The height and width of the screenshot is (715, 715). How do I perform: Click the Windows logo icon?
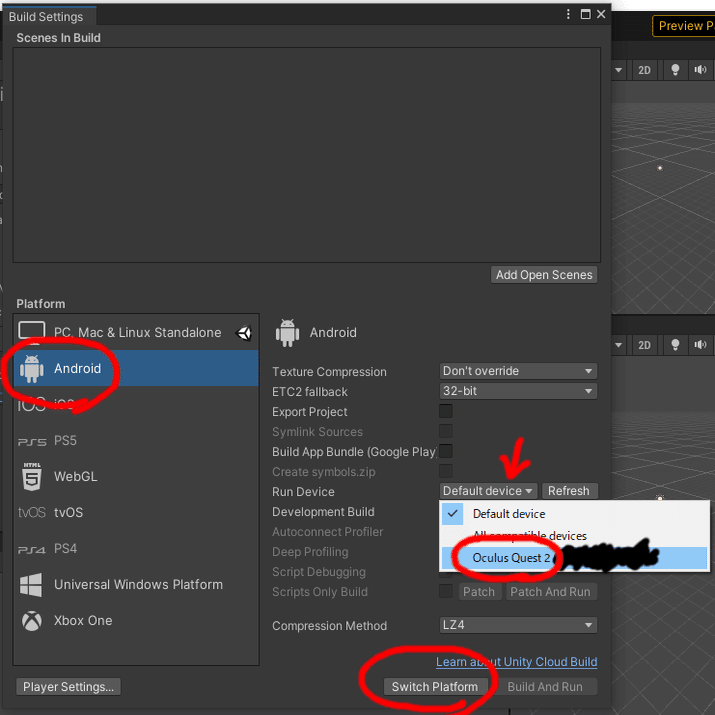click(x=31, y=585)
